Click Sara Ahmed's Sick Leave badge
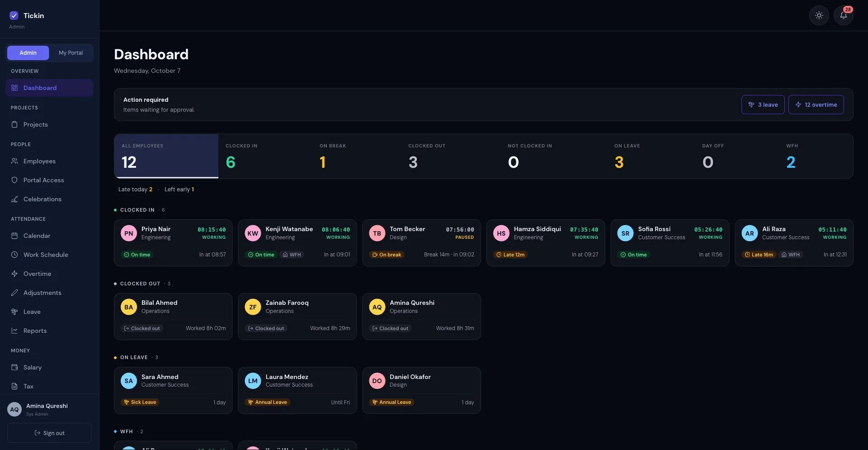 pyautogui.click(x=140, y=402)
